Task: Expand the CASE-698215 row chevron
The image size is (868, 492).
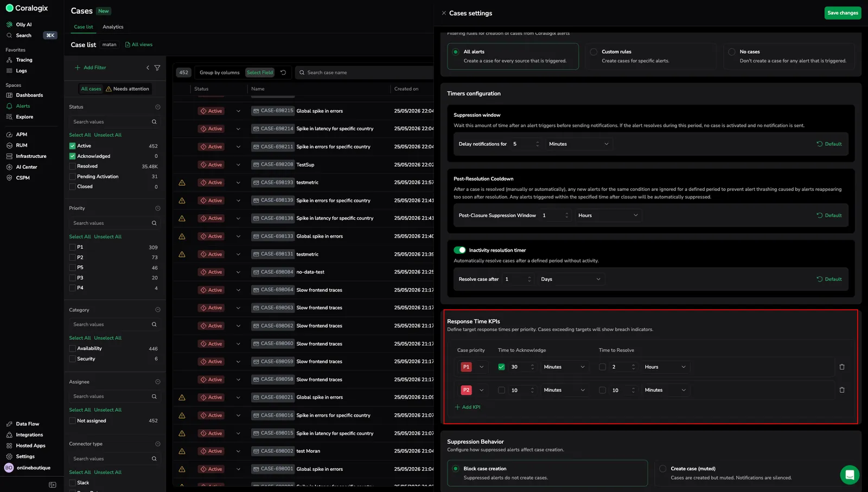Action: [x=238, y=111]
